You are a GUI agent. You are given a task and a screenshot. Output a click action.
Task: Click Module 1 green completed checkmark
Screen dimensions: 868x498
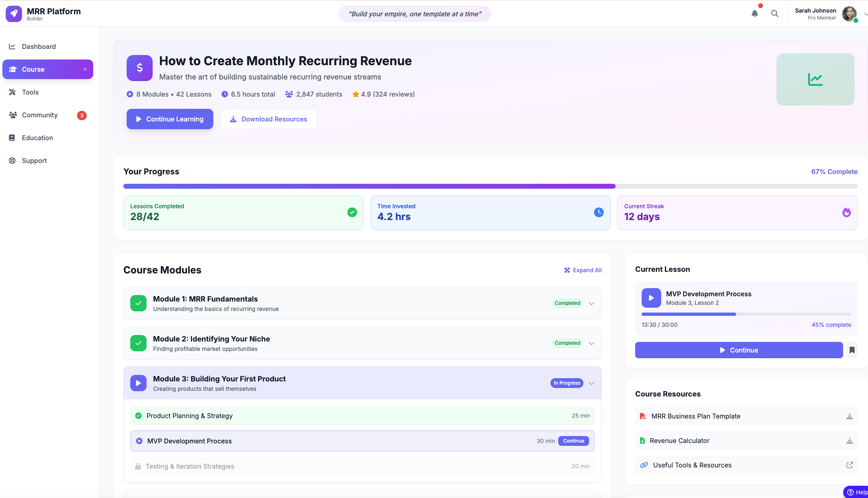pyautogui.click(x=138, y=303)
